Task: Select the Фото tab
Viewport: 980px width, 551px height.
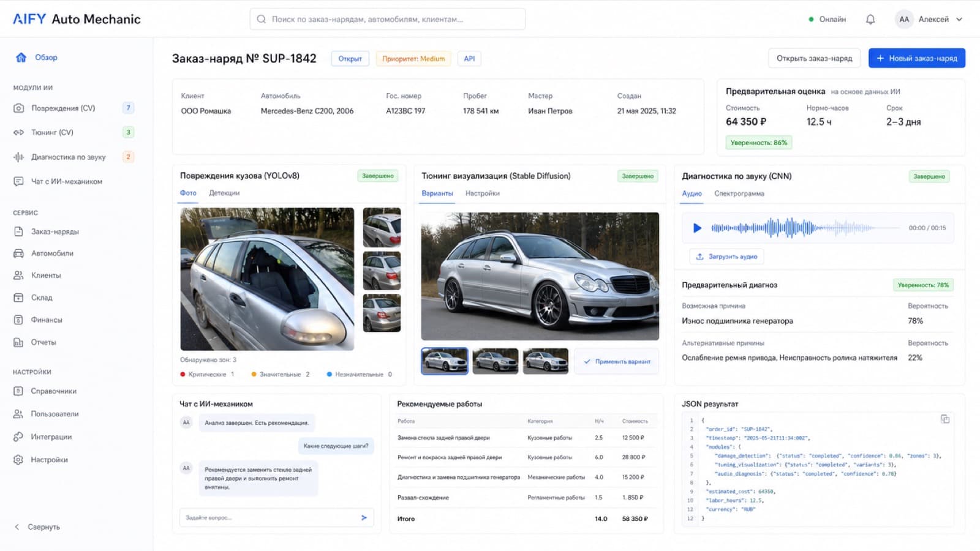Action: coord(188,193)
